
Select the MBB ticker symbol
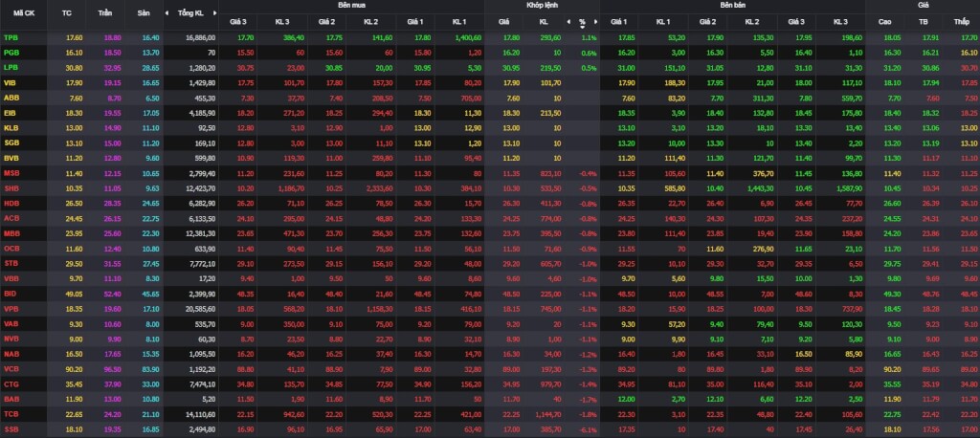pyautogui.click(x=11, y=233)
